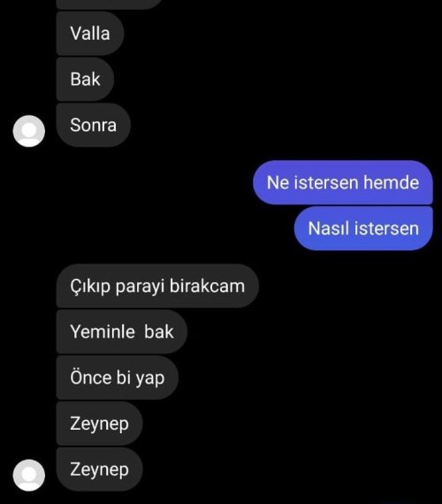The image size is (442, 504).
Task: Tap the word 'Yeminle' in the message
Action: pyautogui.click(x=103, y=332)
